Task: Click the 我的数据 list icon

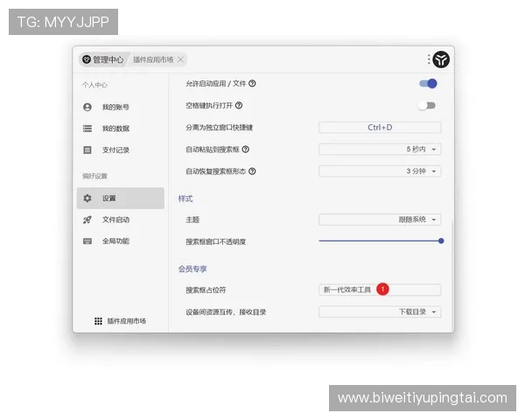Action: click(x=87, y=129)
